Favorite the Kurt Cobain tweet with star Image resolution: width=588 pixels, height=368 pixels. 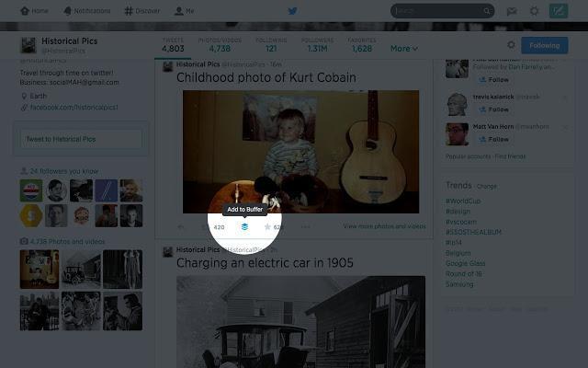tap(267, 226)
